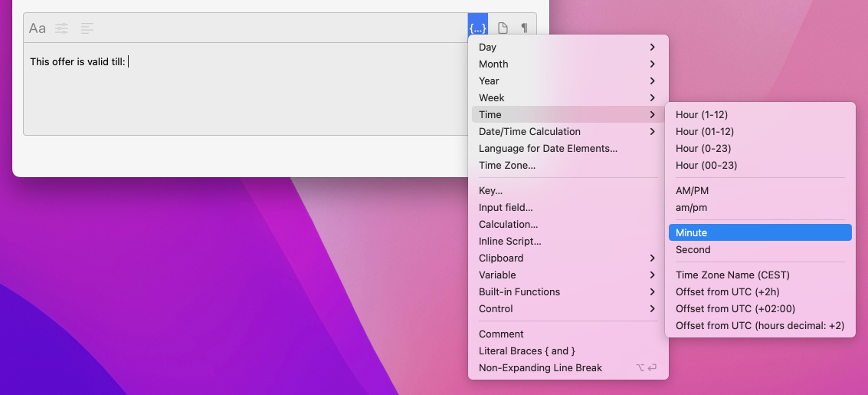
Task: Insert uppercase AM/PM marker
Action: [758, 191]
